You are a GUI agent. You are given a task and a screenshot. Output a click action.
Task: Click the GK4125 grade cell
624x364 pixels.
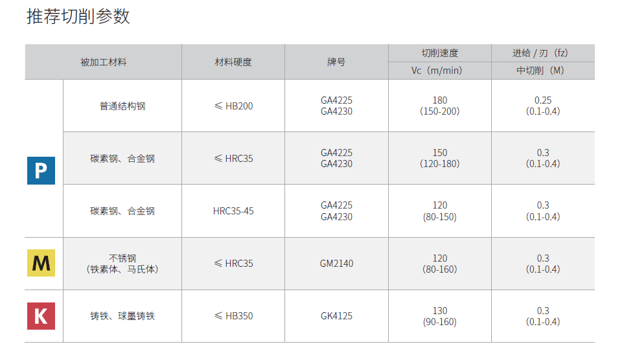pos(336,316)
